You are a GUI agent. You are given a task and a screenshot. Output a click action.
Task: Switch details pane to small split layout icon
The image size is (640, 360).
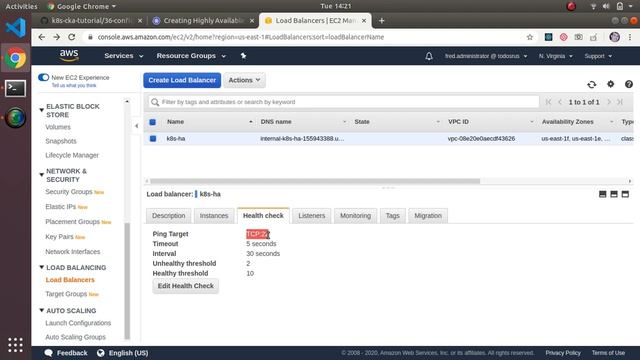coord(602,194)
